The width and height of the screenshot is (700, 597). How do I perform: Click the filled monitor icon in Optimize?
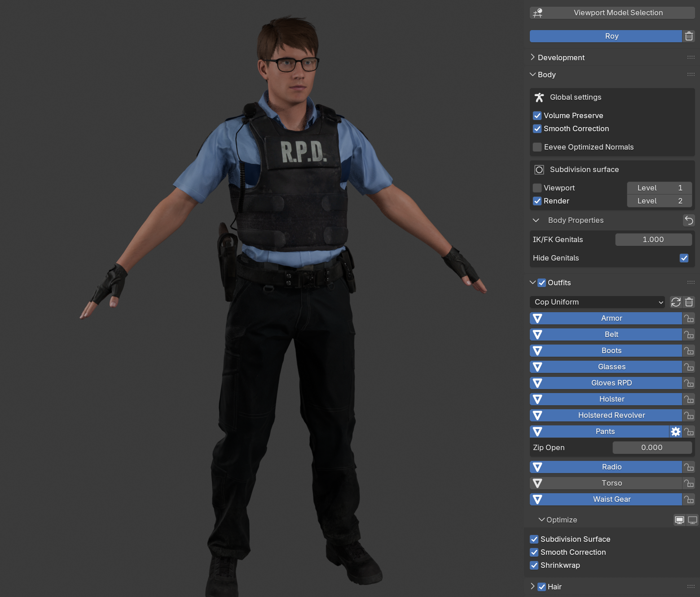[680, 520]
